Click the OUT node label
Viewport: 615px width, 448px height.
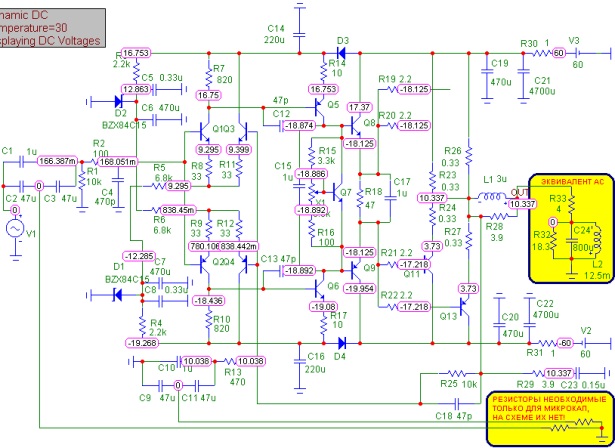[519, 193]
